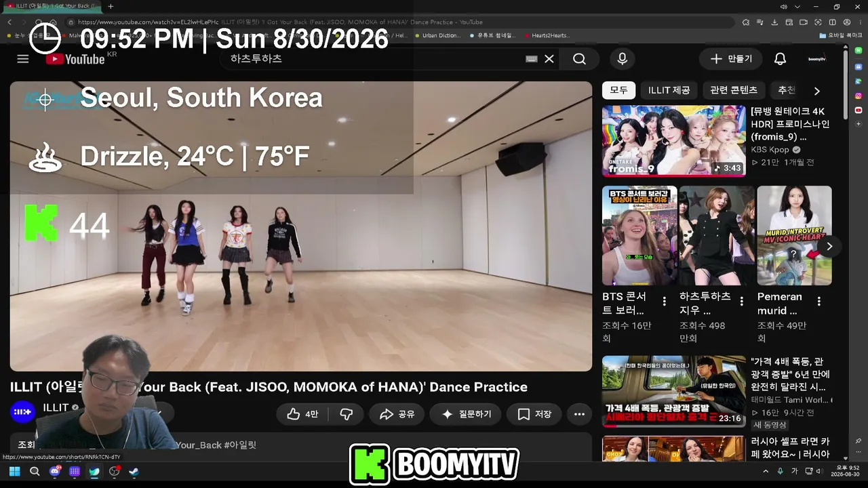Select the partly hidden 추천 filter chip
The image size is (868, 488).
(x=787, y=90)
